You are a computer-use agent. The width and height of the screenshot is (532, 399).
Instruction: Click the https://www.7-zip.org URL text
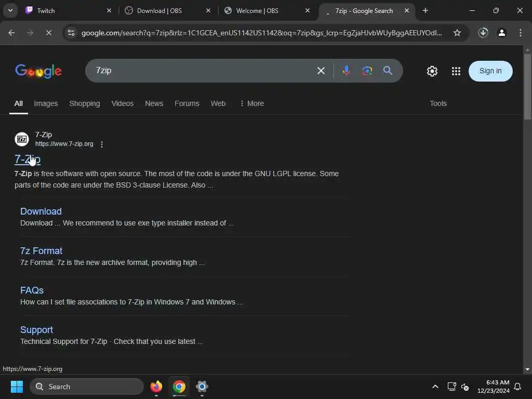(64, 144)
